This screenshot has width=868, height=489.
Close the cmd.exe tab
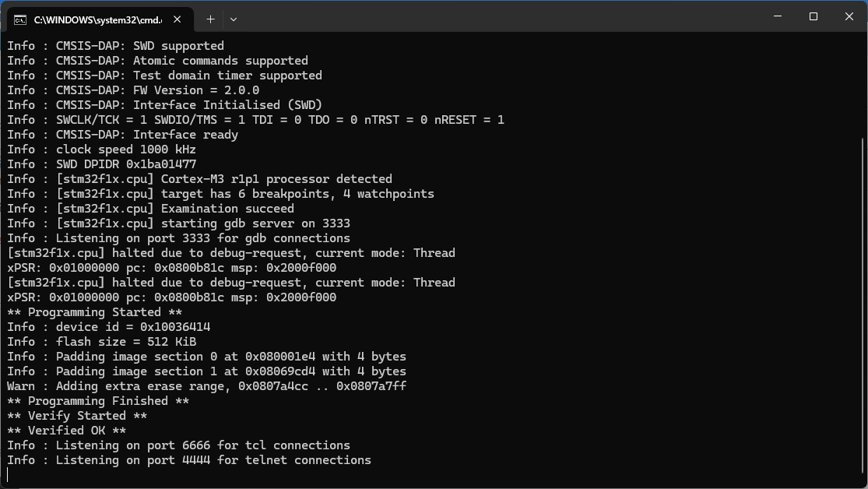(x=177, y=19)
